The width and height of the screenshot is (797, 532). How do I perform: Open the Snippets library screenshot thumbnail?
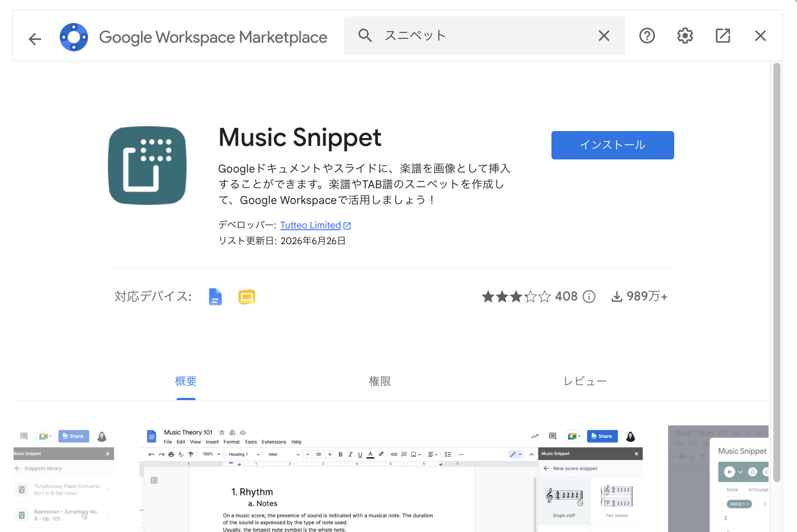[x=64, y=479]
